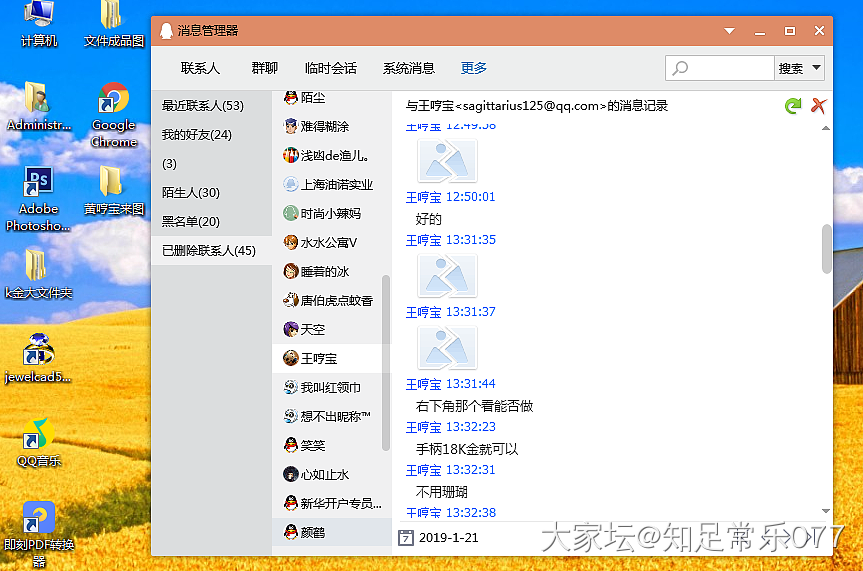The width and height of the screenshot is (863, 571).
Task: Click the message history vertical scrollbar thumb
Action: tap(826, 248)
